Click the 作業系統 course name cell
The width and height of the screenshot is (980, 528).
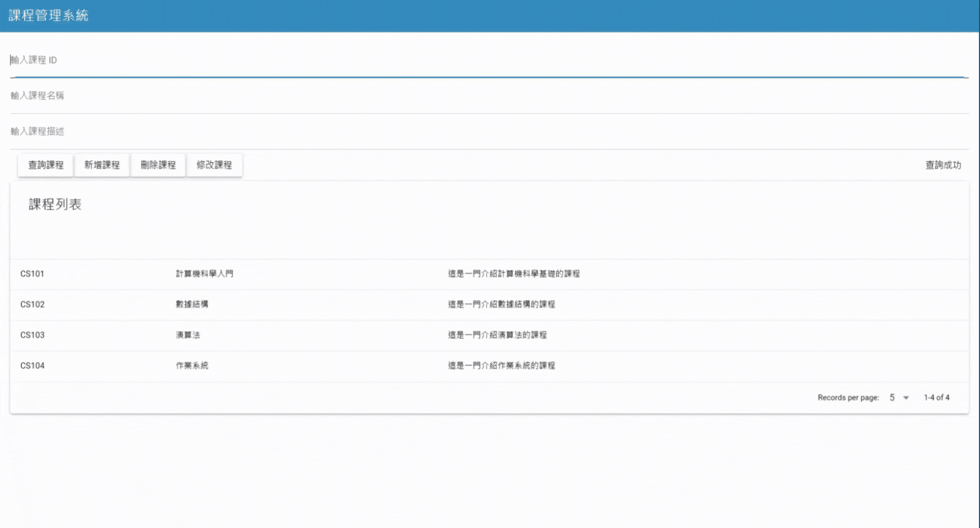(192, 366)
